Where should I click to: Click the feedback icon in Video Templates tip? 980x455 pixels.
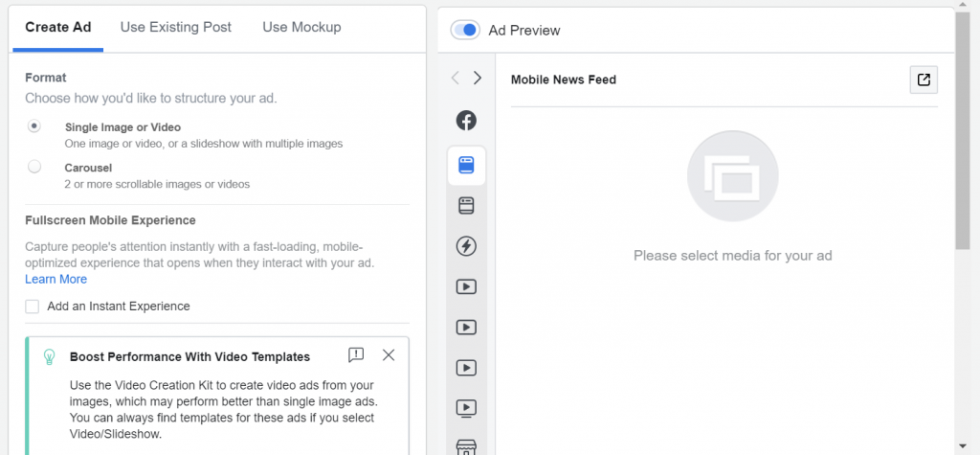click(x=356, y=355)
